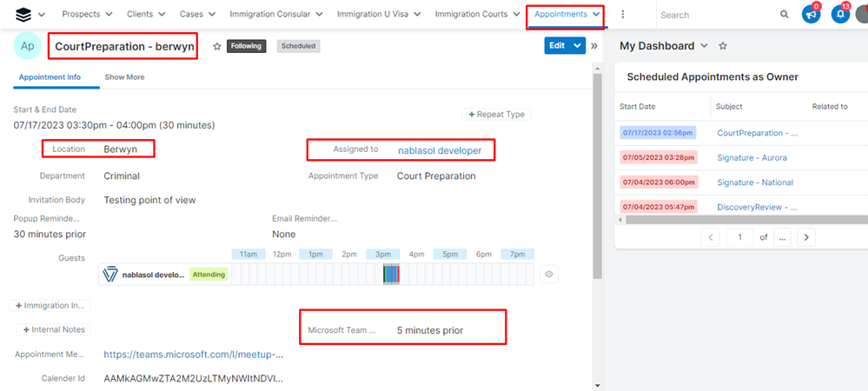Screen dimensions: 868x391
Task: Go to next page in dashboard list
Action: pyautogui.click(x=806, y=237)
